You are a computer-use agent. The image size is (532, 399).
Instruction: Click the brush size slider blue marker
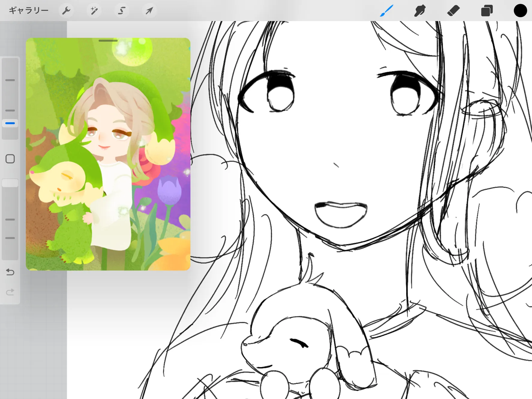pyautogui.click(x=10, y=123)
